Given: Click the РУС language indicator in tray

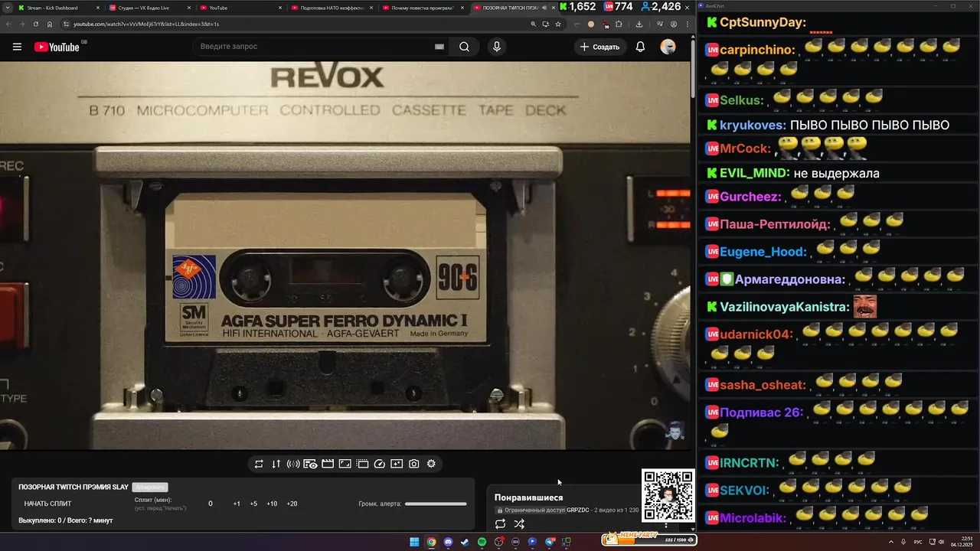Looking at the screenshot, I should [x=918, y=542].
